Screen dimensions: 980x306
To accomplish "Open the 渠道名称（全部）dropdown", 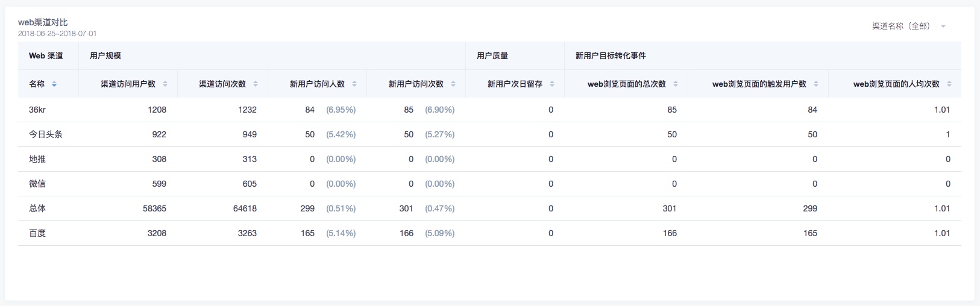I will coord(908,27).
